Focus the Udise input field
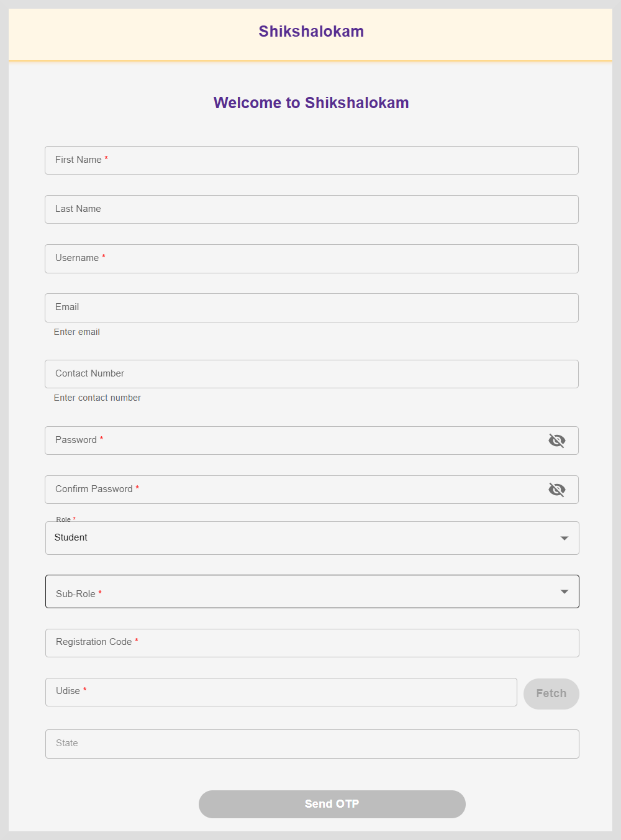The height and width of the screenshot is (840, 621). 281,692
